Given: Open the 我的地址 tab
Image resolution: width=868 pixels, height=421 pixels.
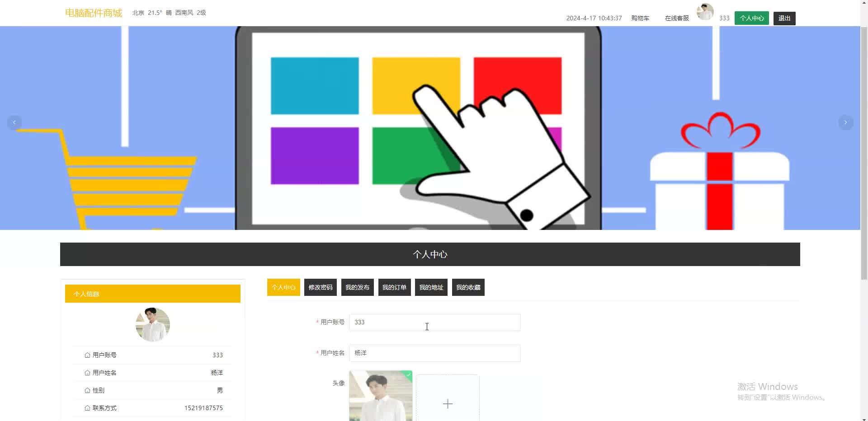Looking at the screenshot, I should click(x=431, y=287).
